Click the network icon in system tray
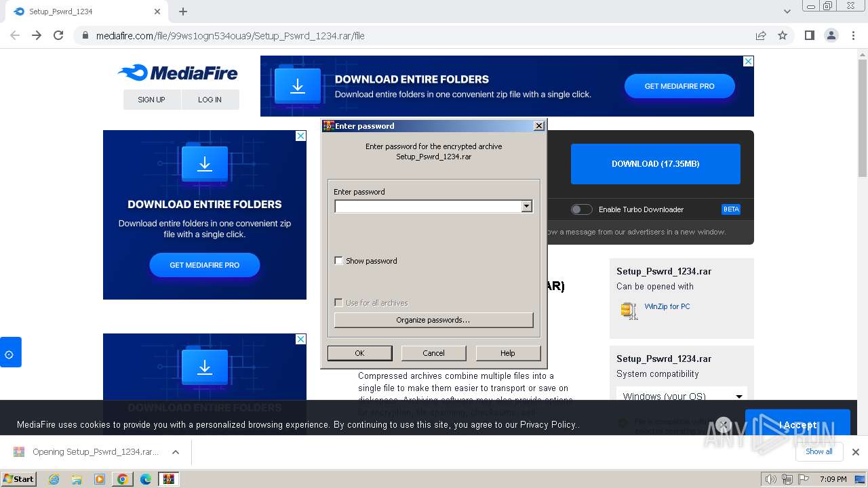Viewport: 868px width, 488px height. (x=787, y=479)
